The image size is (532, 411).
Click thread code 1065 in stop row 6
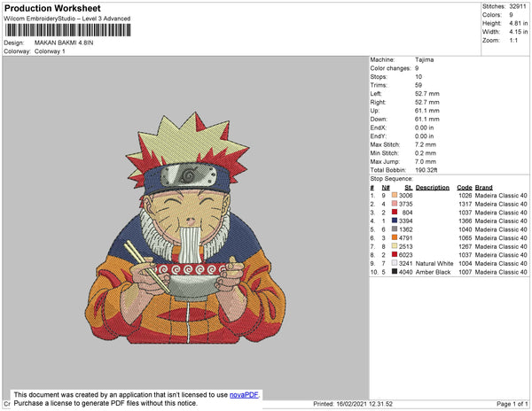(x=465, y=238)
